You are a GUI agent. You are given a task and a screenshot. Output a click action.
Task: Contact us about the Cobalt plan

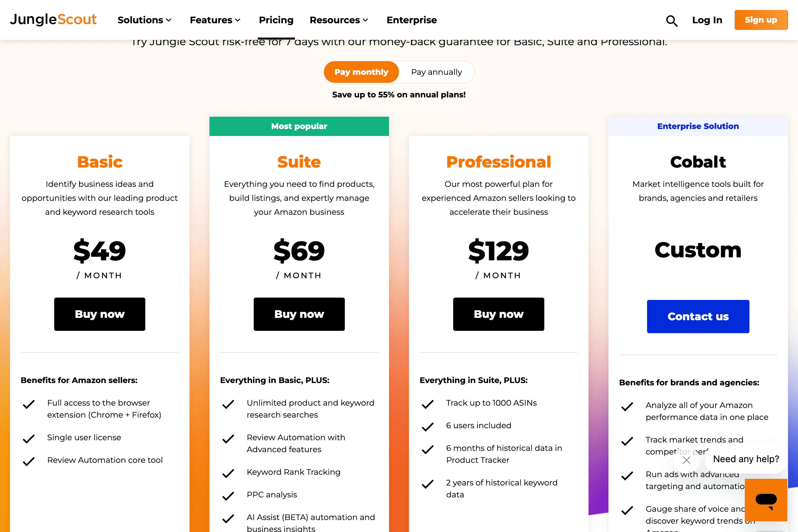coord(698,316)
